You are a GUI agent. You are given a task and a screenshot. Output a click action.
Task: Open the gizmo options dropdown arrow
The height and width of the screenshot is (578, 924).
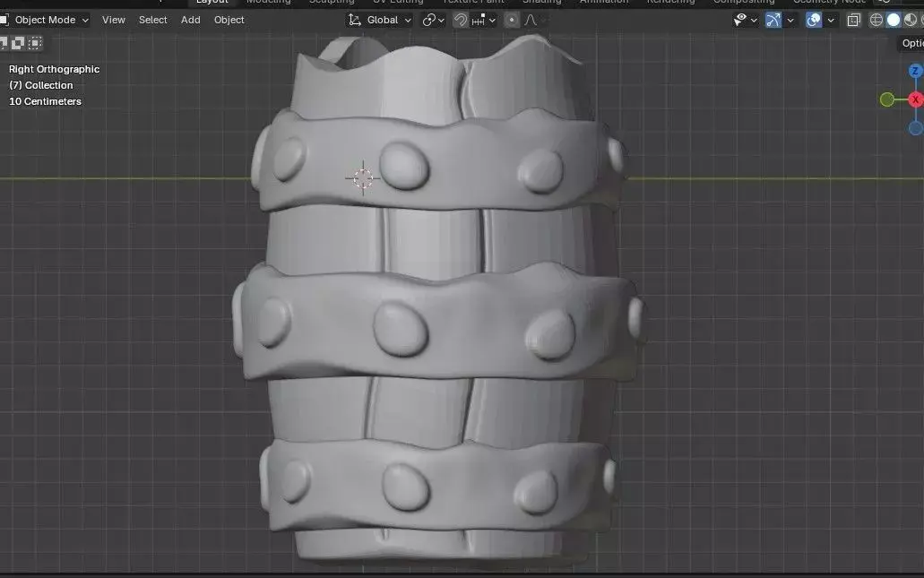(790, 20)
